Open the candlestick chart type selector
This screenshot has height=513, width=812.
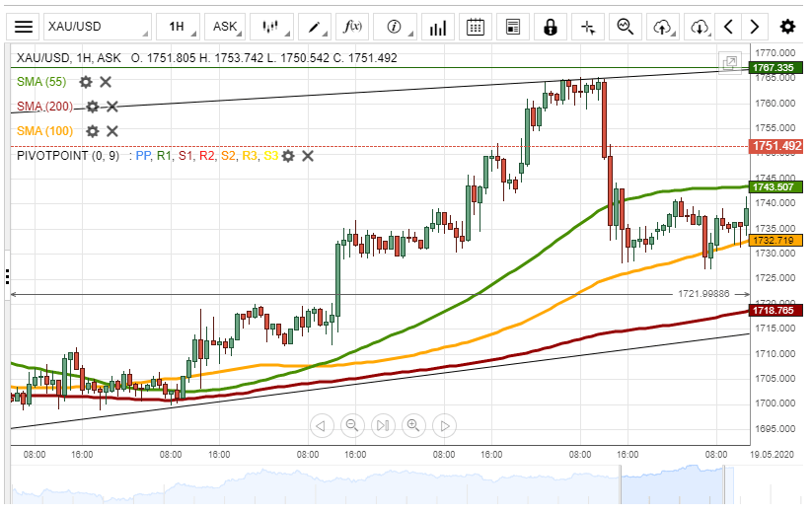[x=271, y=27]
